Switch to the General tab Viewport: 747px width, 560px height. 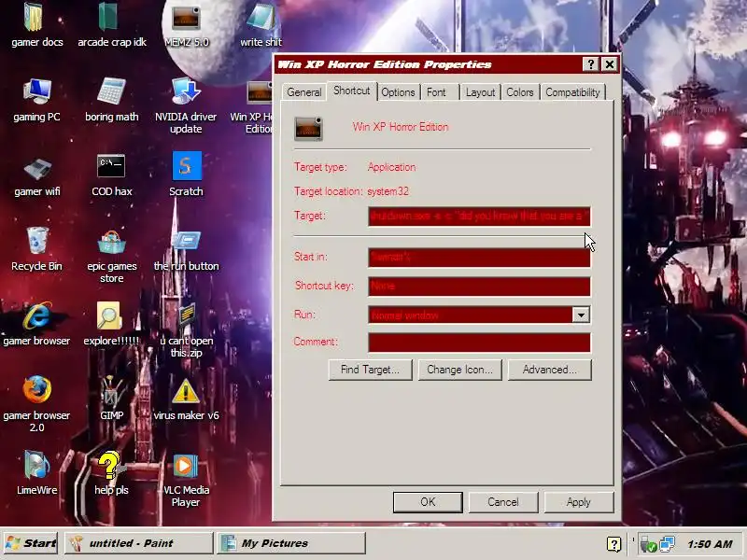[x=304, y=92]
